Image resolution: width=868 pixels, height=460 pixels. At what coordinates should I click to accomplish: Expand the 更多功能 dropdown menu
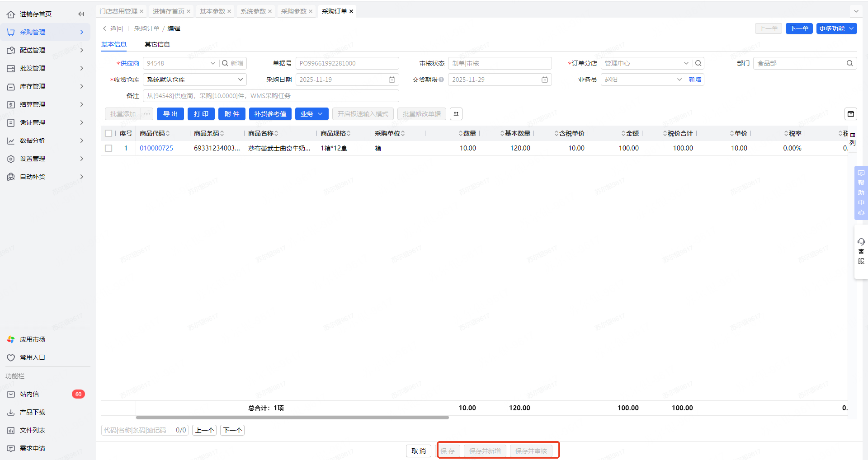click(836, 28)
